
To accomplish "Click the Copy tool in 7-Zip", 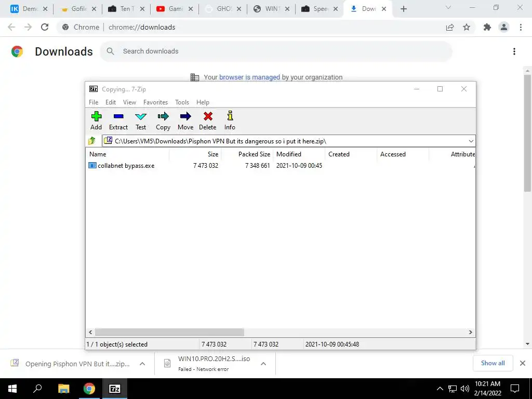I will [163, 121].
